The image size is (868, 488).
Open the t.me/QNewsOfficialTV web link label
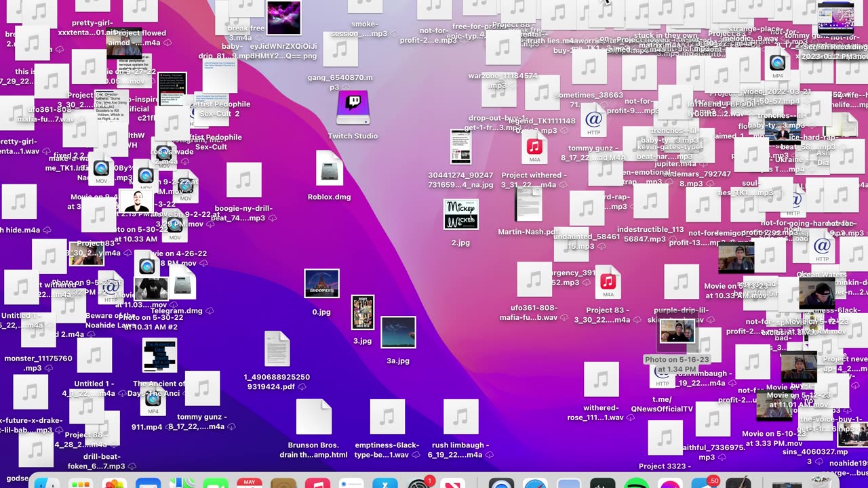coord(662,404)
